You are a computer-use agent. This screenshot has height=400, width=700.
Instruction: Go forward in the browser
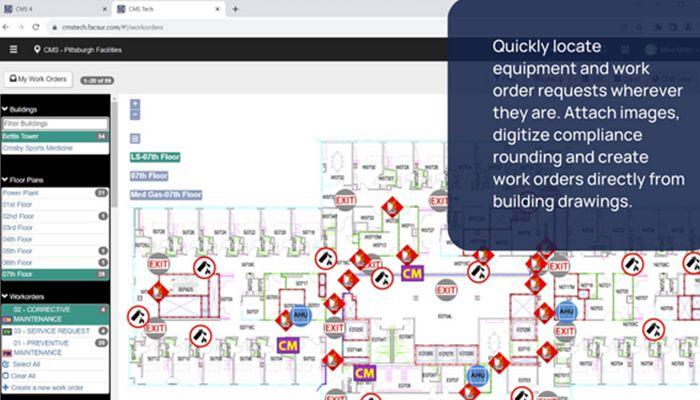click(21, 27)
